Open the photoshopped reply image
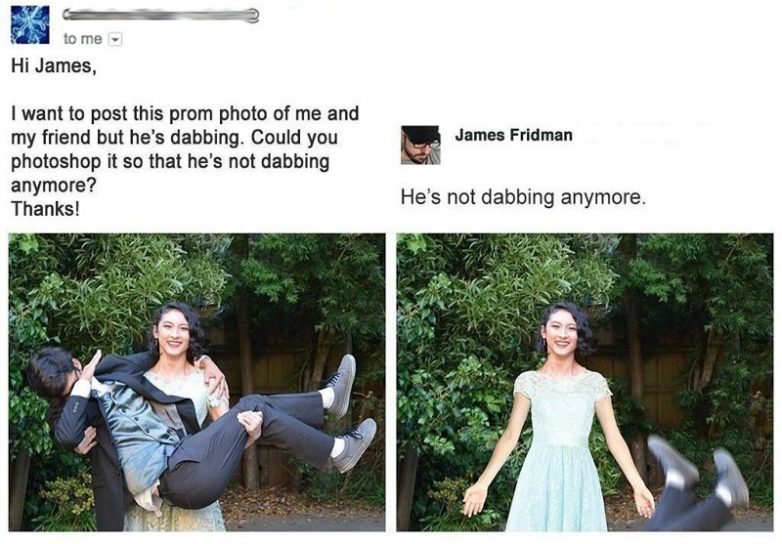Image resolution: width=782 pixels, height=544 pixels. 585,382
